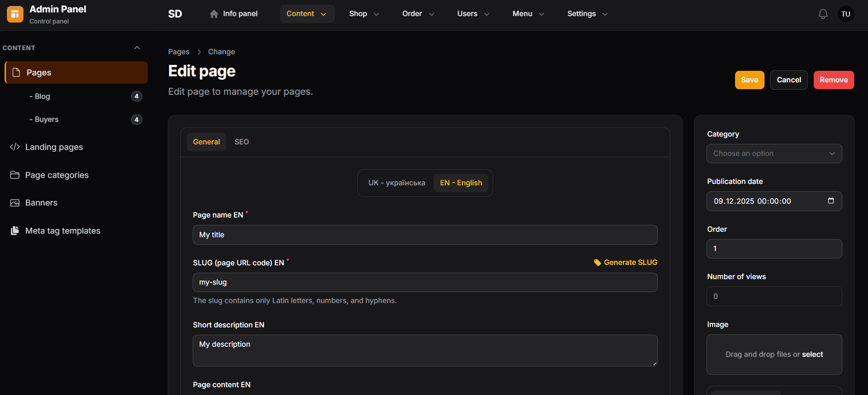Viewport: 868px width, 395px height.
Task: Click the home icon beside Info panel
Action: [x=214, y=14]
